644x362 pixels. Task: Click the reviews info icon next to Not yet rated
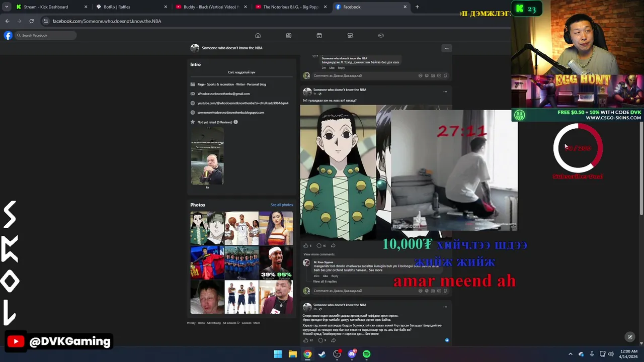tap(235, 122)
